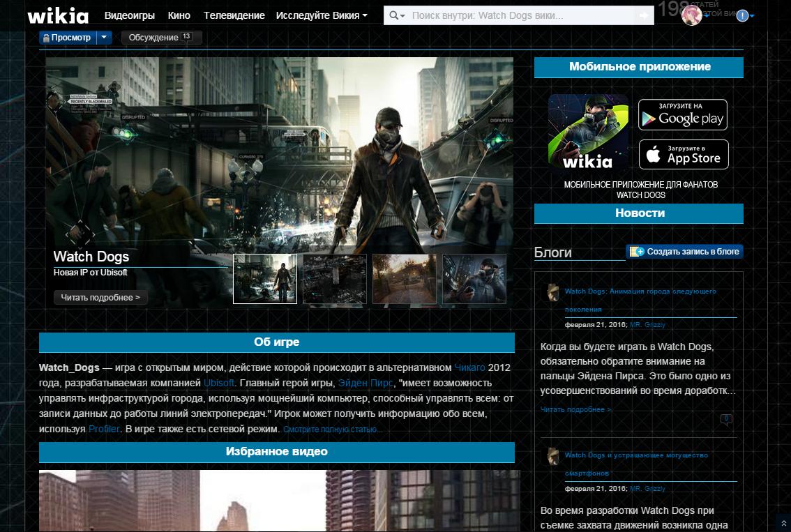Click the comment count badge 13 on Обсуждение
The height and width of the screenshot is (532, 791).
point(186,36)
